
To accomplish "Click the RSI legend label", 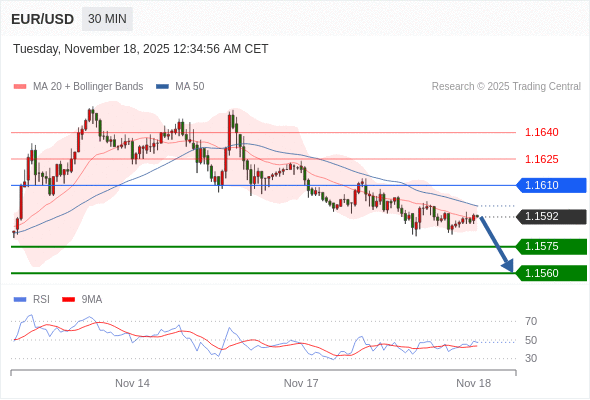I will (41, 300).
